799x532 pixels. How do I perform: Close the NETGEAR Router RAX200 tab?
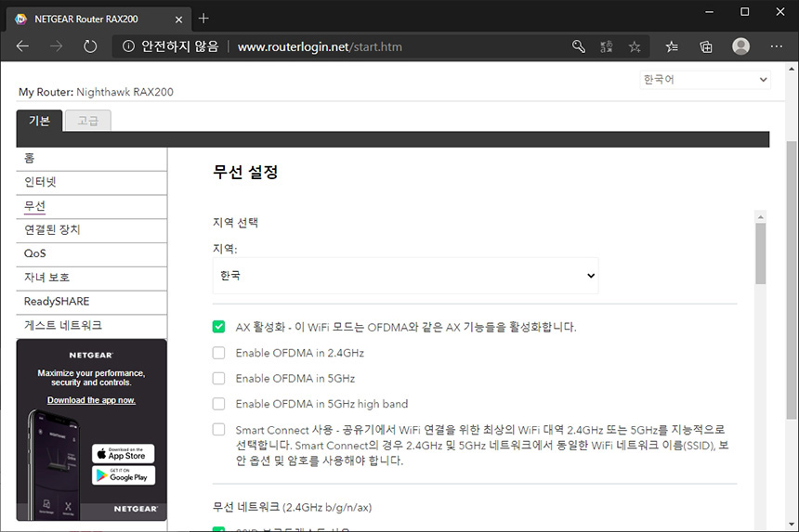[178, 19]
